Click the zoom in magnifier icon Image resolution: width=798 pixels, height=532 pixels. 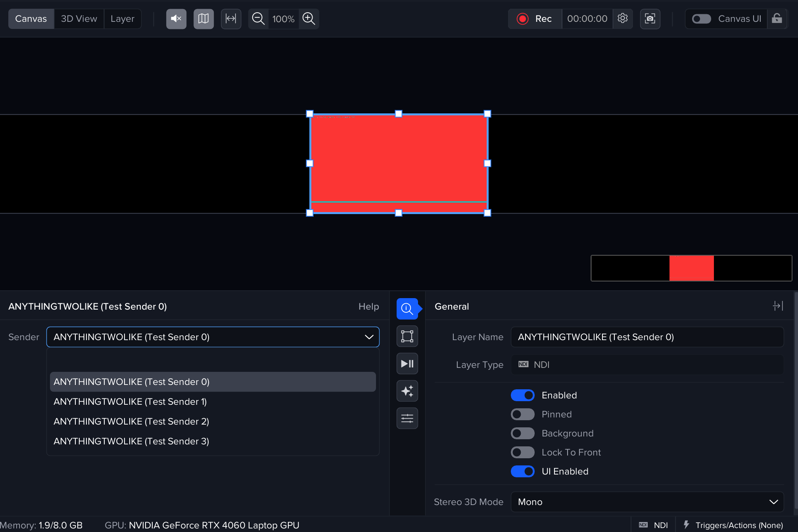(309, 19)
